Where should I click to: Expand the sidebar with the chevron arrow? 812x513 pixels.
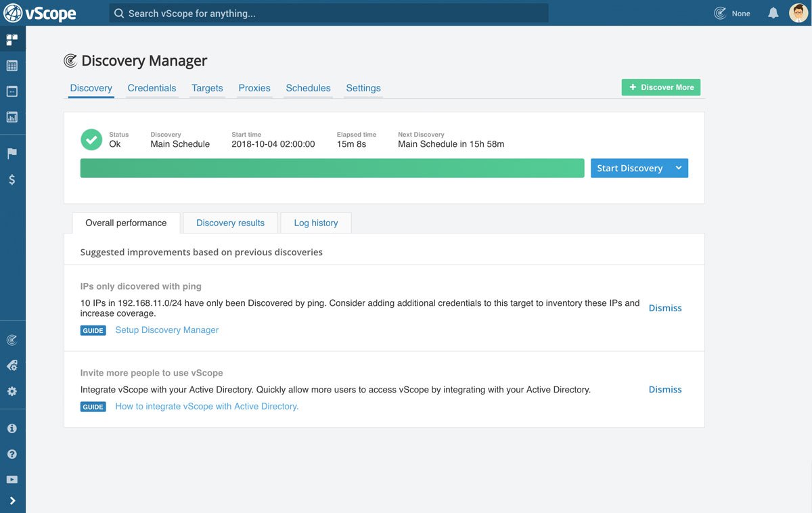point(12,501)
